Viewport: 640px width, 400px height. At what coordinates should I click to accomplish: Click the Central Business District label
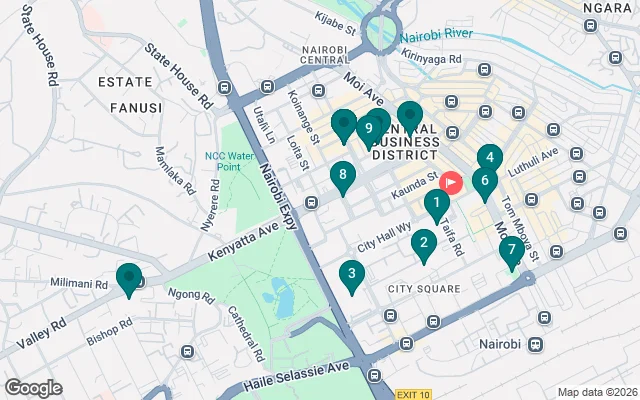click(406, 142)
